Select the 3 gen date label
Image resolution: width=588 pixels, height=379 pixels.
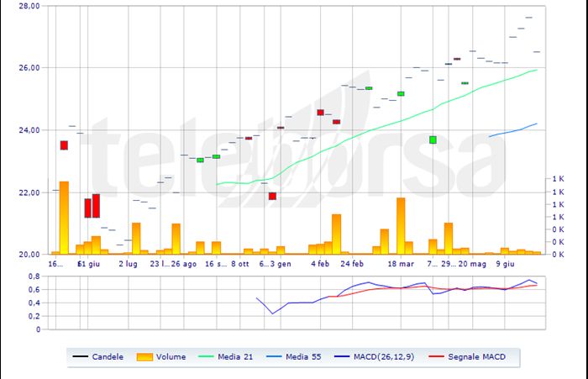[x=281, y=264]
